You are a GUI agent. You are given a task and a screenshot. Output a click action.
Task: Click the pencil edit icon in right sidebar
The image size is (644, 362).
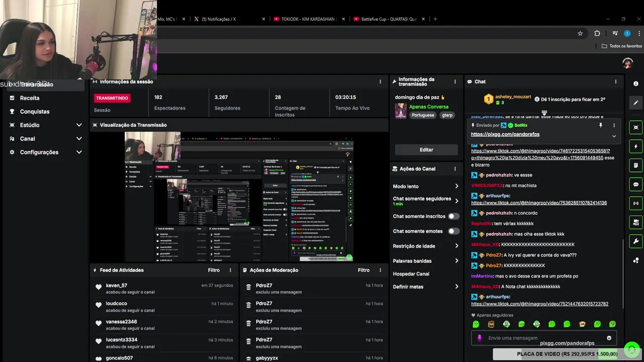coord(636,103)
